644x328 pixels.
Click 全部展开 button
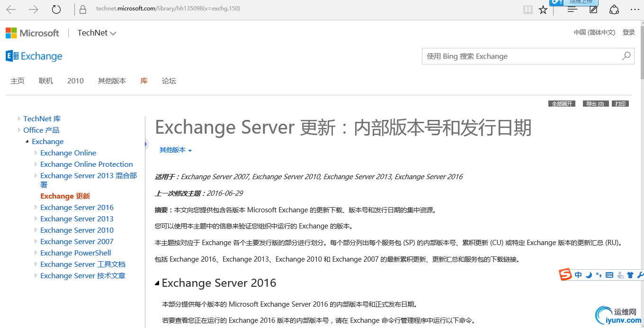562,104
